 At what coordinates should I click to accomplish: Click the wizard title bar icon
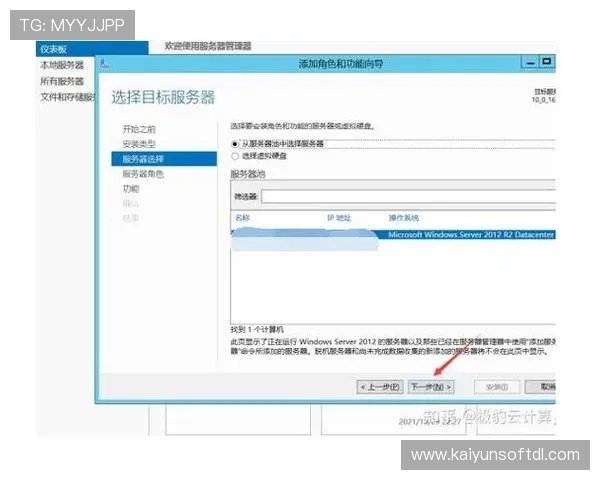point(104,64)
